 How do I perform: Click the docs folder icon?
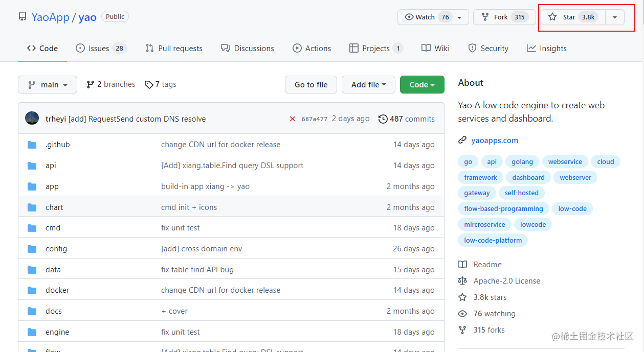(32, 311)
